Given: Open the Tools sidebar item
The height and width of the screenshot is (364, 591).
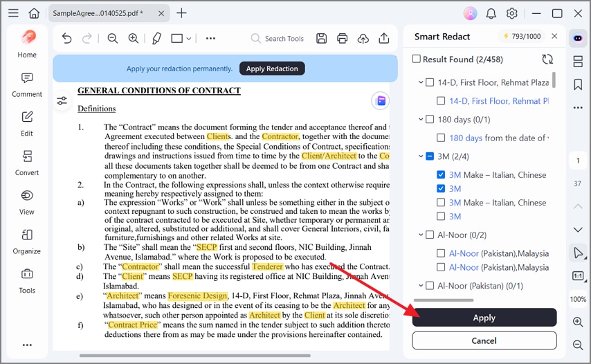Looking at the screenshot, I should pos(27,281).
